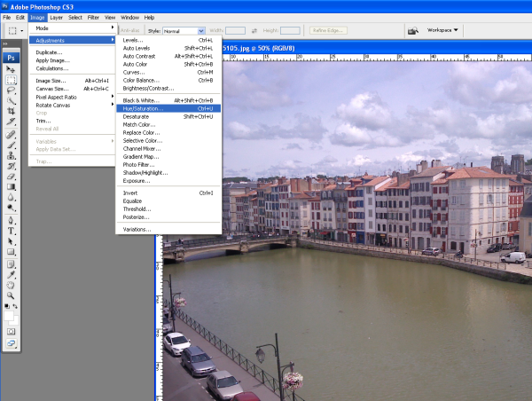The image size is (532, 401).
Task: Select the Move tool
Action: pyautogui.click(x=12, y=68)
